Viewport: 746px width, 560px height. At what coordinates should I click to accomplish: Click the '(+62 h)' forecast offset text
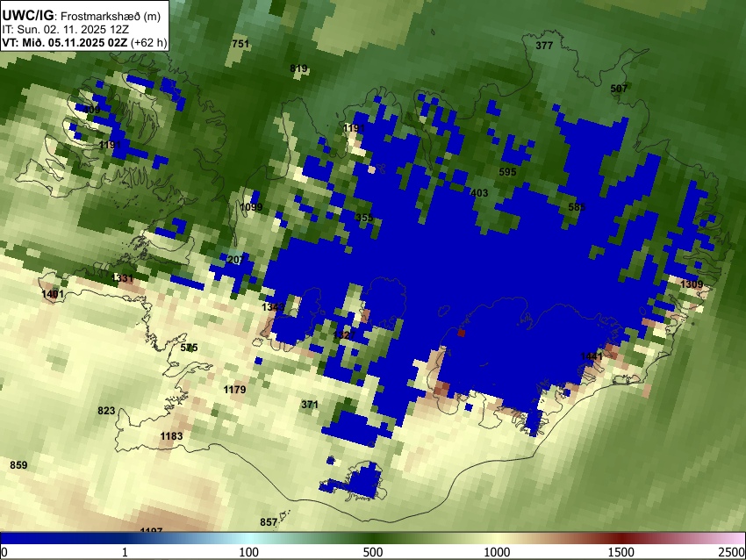[x=149, y=42]
